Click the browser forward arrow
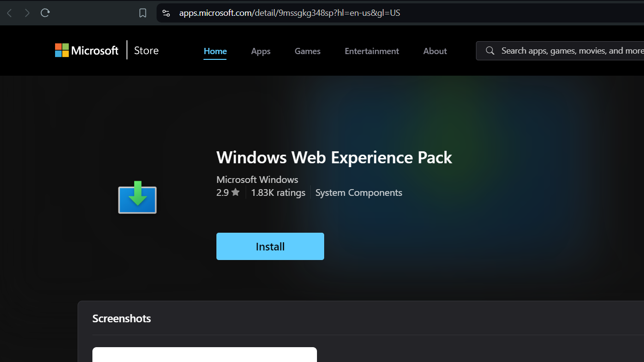 click(27, 13)
